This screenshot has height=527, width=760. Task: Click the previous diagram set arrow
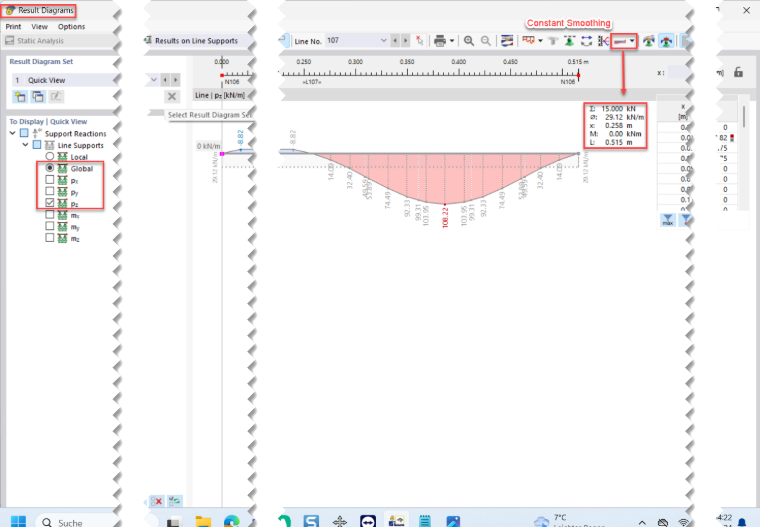165,80
